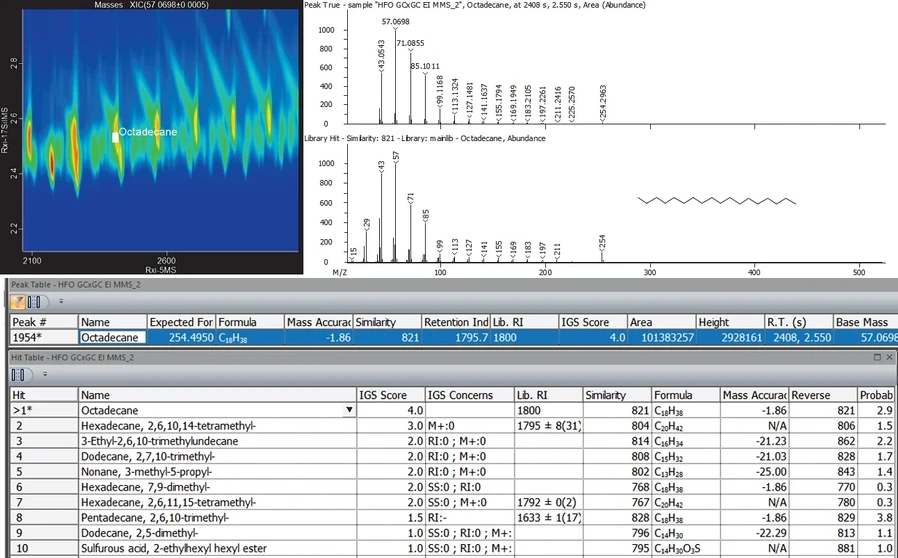Open column chooser icon in Hit Table toolbar
Screen dimensions: 898x558
pos(20,374)
